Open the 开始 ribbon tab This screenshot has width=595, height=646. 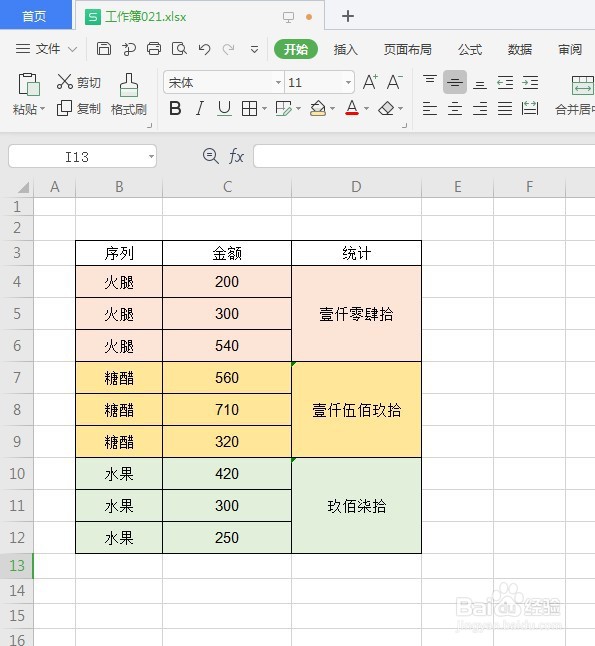296,49
